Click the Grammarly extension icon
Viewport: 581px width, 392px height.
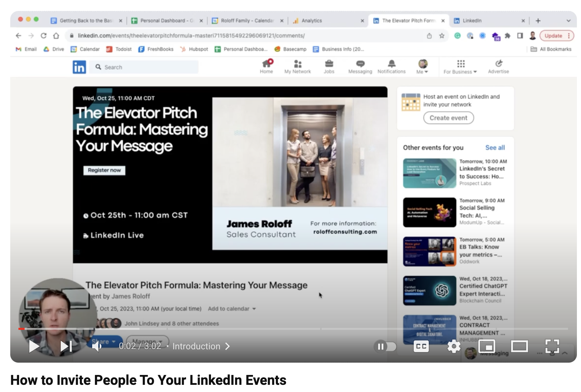(457, 36)
